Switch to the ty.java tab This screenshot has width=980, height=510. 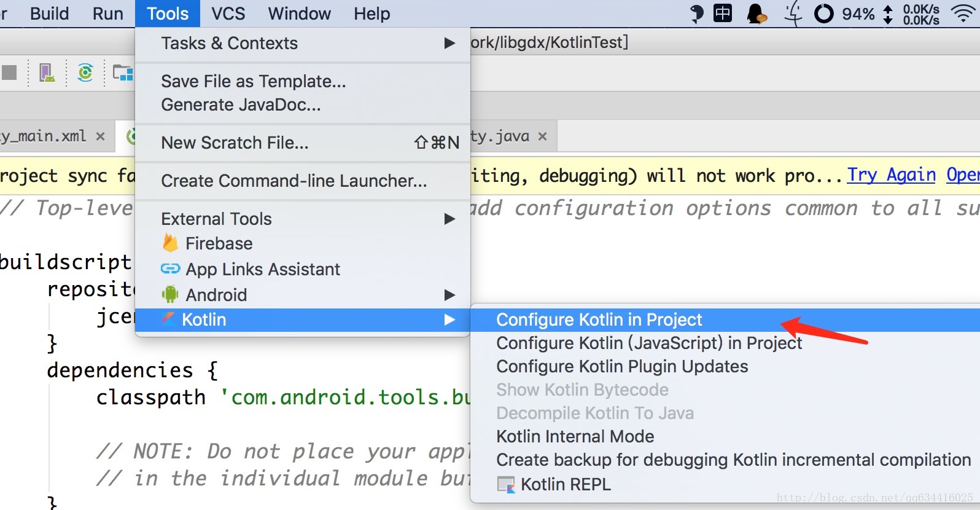click(x=500, y=136)
